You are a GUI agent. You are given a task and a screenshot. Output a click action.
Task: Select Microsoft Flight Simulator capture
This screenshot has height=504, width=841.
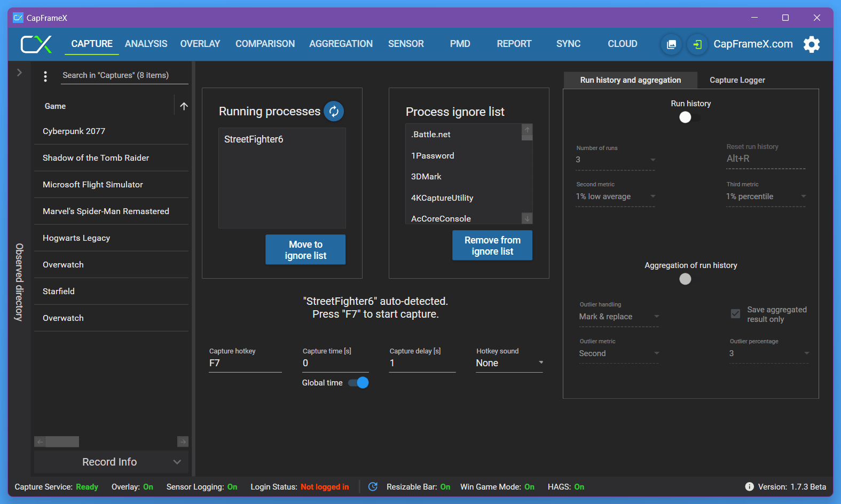click(x=111, y=185)
